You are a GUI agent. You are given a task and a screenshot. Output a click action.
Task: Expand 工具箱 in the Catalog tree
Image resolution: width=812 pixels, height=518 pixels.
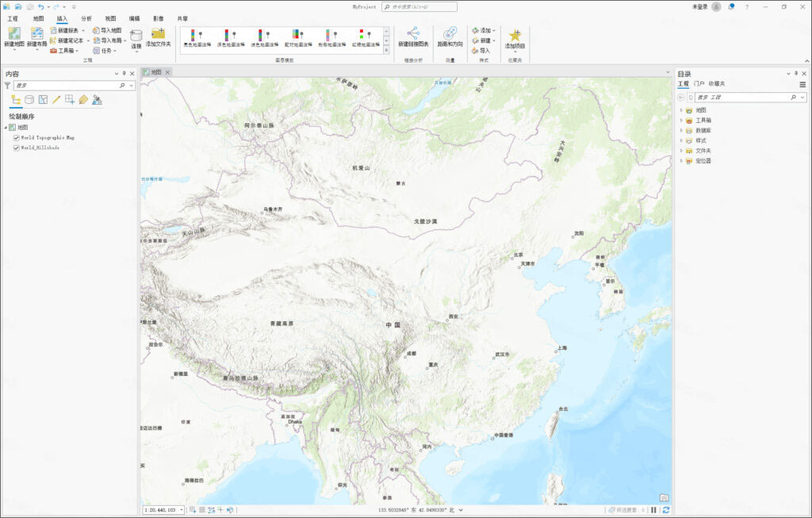(681, 121)
